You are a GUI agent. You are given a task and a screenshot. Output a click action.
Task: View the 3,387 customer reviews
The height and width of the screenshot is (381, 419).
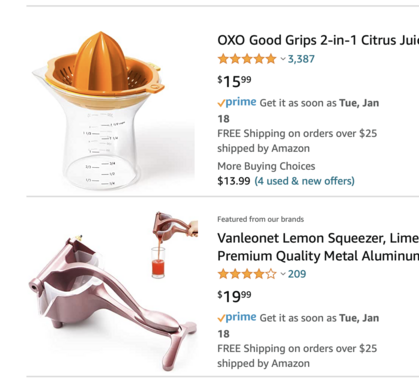click(x=301, y=59)
